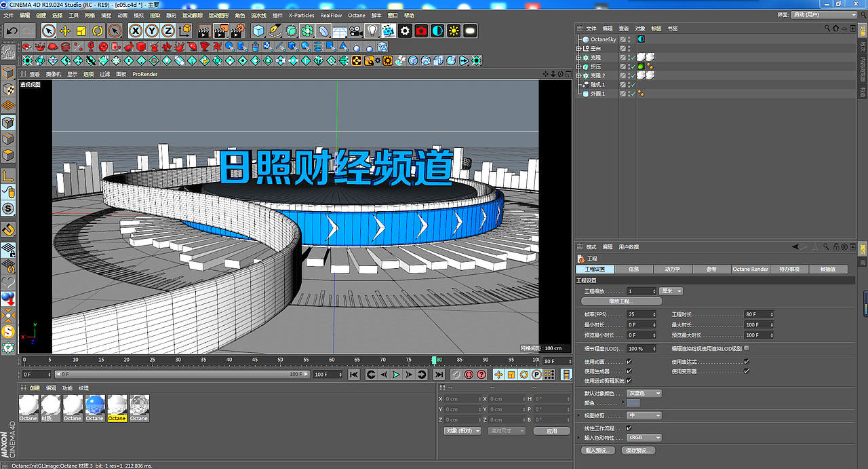The image size is (868, 469).
Task: Toggle 线性工作流程 checkbox
Action: click(629, 428)
